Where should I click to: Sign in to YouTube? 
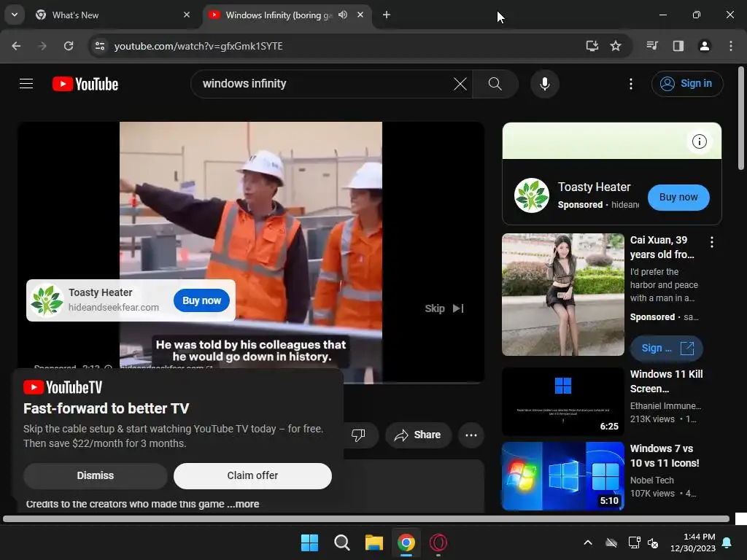(x=687, y=84)
